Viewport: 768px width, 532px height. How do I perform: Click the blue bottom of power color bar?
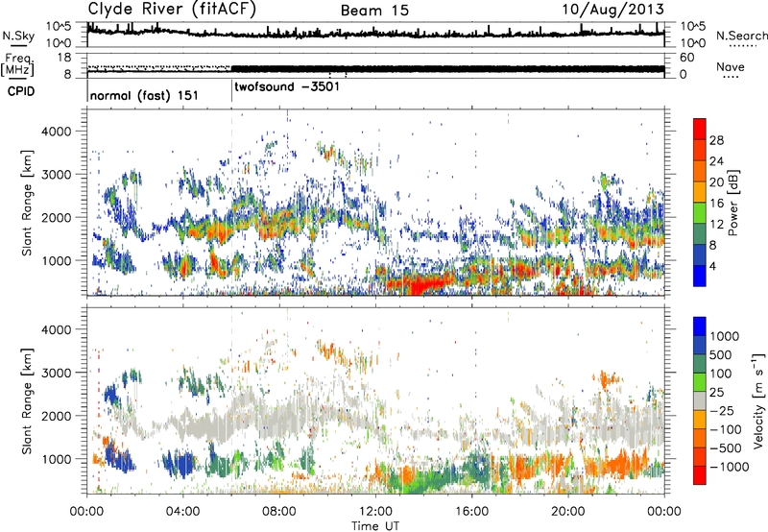tap(700, 276)
